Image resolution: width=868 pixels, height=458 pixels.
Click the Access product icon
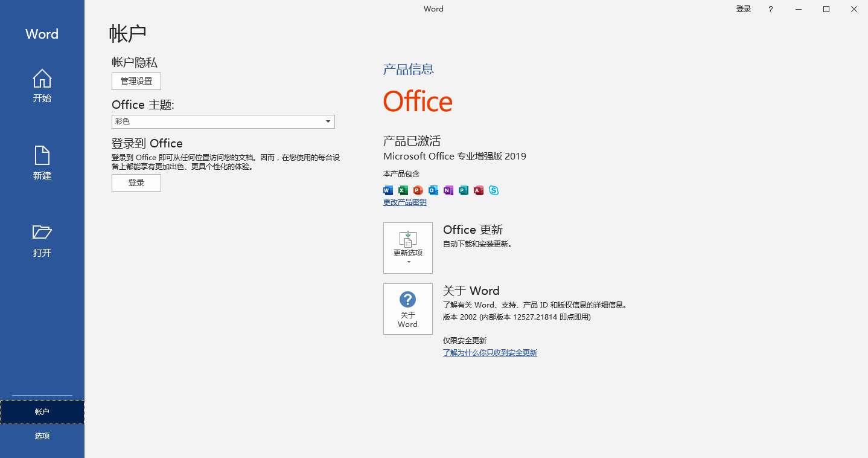(x=479, y=190)
